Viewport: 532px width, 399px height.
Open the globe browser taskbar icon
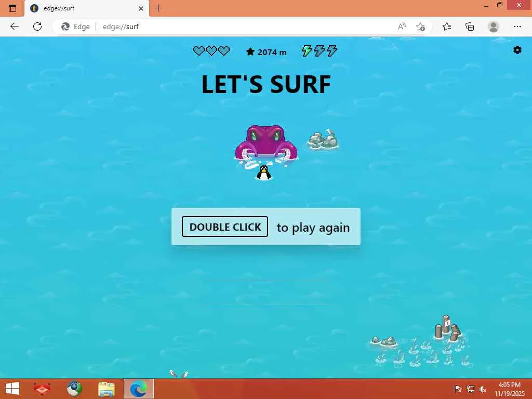[x=74, y=389]
